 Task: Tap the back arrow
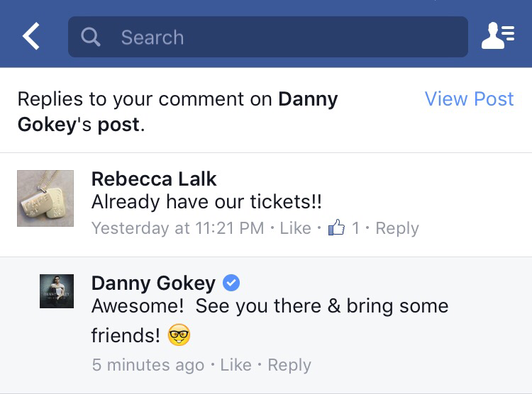coord(31,37)
